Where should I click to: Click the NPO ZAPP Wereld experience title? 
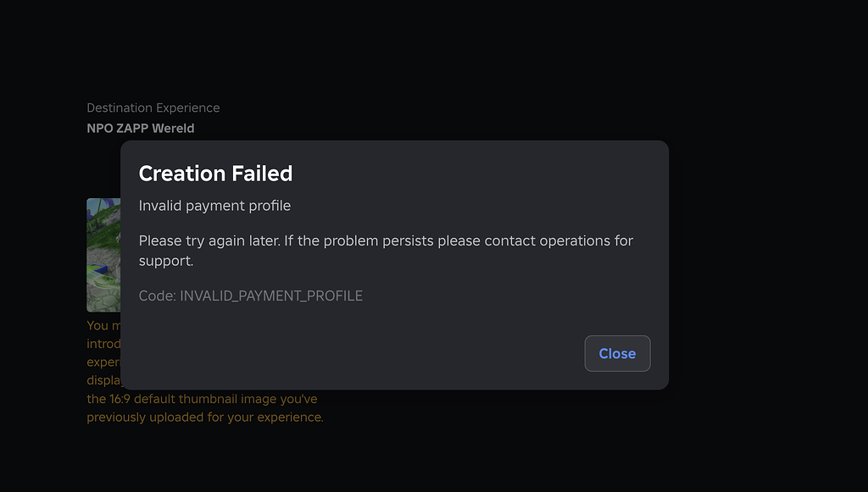[141, 128]
